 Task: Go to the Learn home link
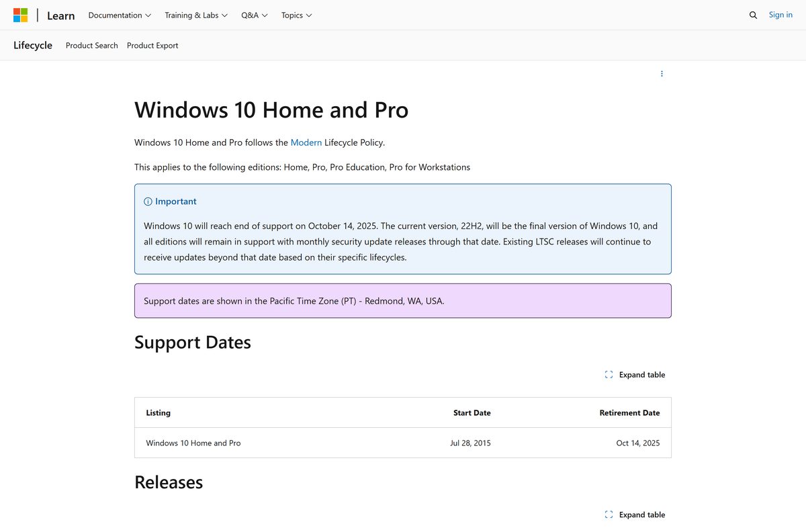(60, 15)
